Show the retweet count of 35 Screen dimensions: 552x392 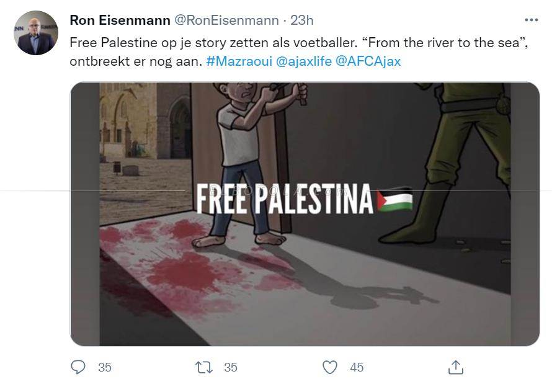231,367
